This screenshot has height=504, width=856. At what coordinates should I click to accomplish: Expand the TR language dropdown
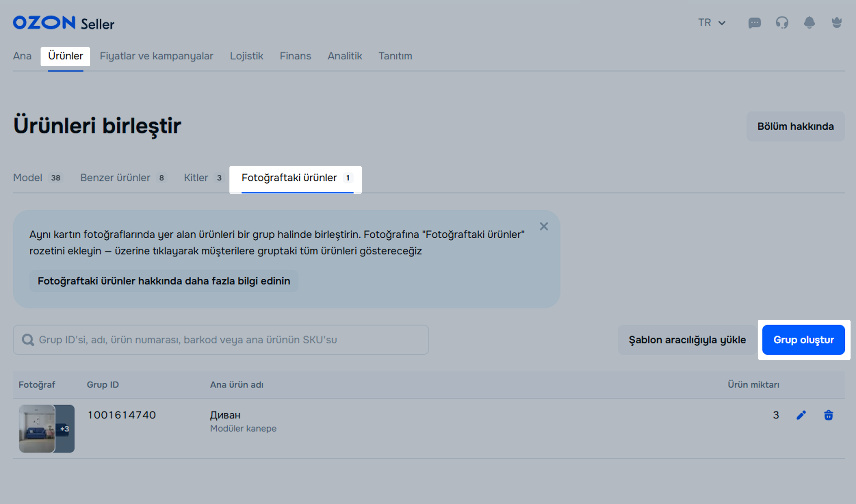click(712, 23)
